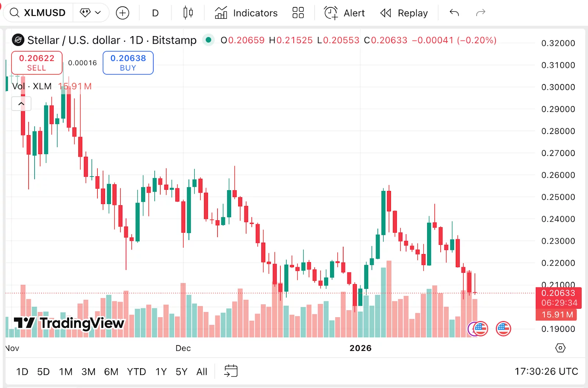Select the candlestick chart style icon
Image resolution: width=588 pixels, height=388 pixels.
[x=188, y=12]
